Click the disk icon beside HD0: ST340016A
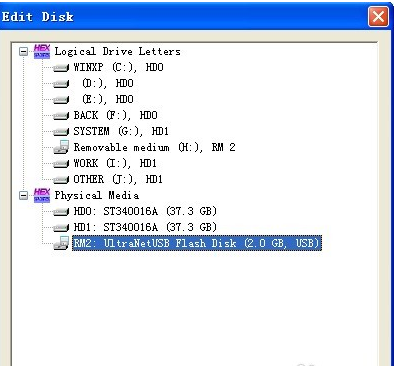The height and width of the screenshot is (366, 394). [x=61, y=212]
